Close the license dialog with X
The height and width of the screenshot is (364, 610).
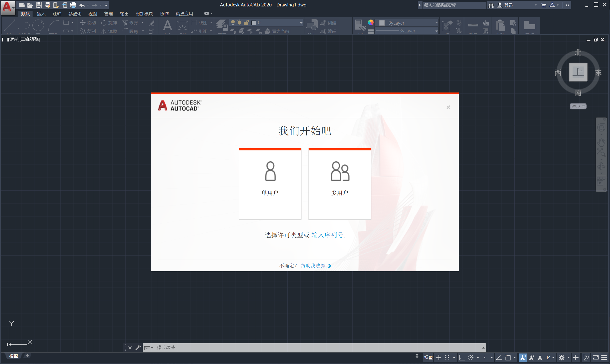[x=448, y=107]
